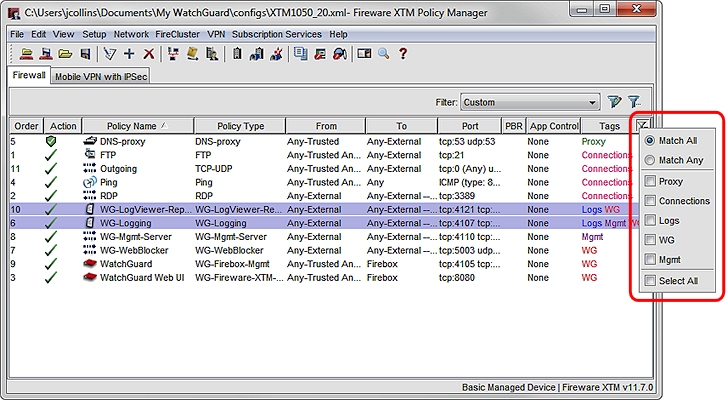Click the yellow open folder icon
728x400 pixels.
(x=65, y=54)
